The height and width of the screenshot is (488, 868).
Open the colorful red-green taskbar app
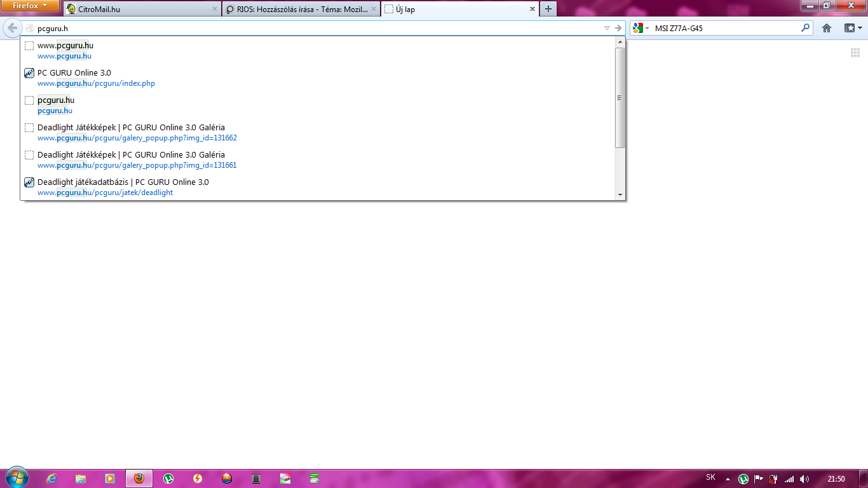tap(285, 478)
